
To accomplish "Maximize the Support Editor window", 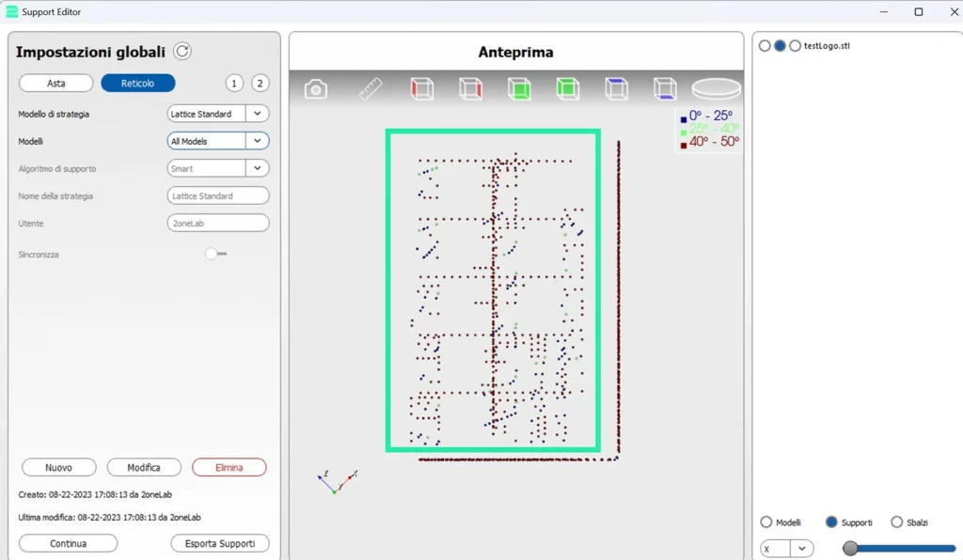I will (x=919, y=11).
